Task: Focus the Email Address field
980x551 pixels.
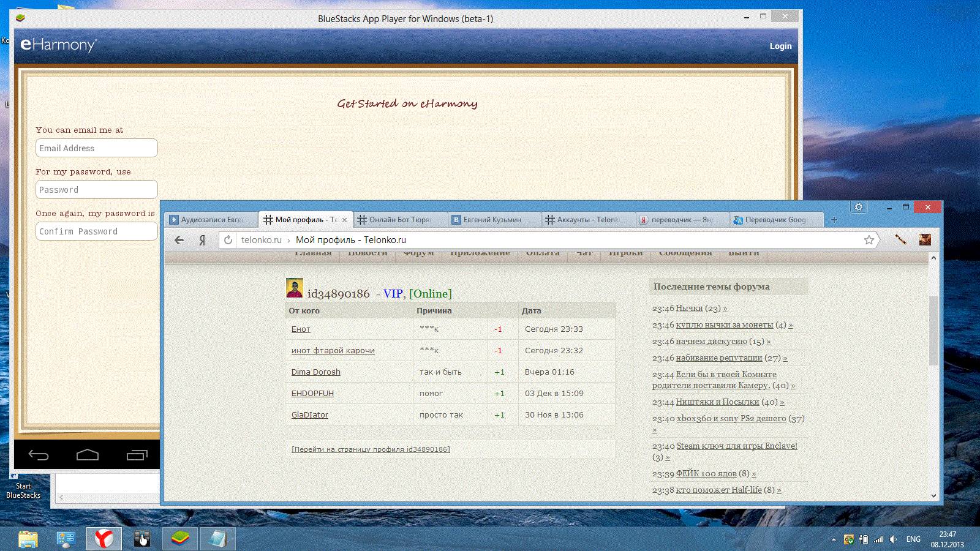Action: [x=97, y=148]
